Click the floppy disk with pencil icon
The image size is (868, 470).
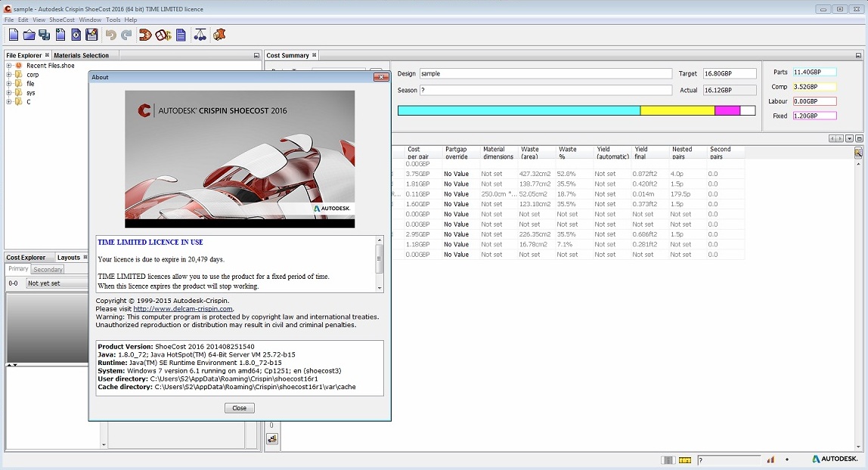point(91,35)
